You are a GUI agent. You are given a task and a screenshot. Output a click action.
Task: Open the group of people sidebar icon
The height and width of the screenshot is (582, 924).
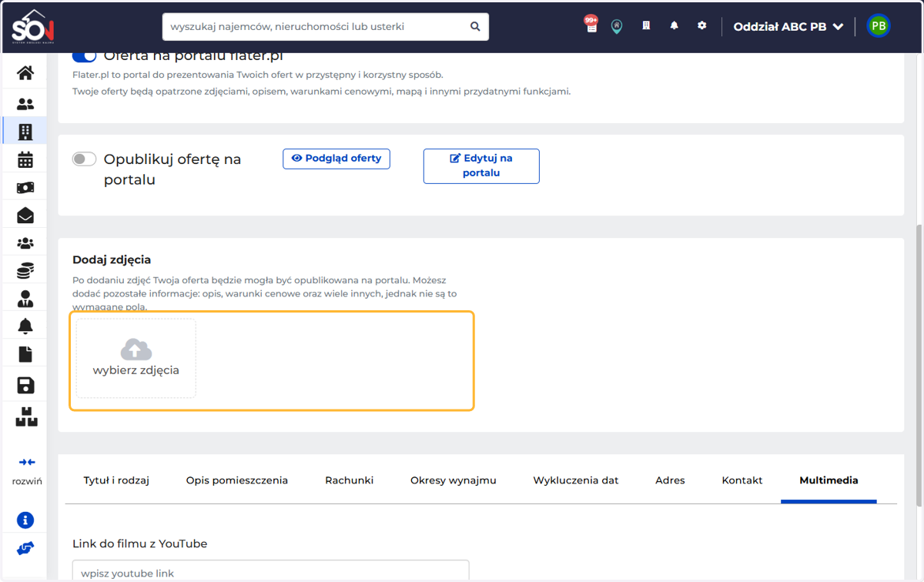coord(25,243)
